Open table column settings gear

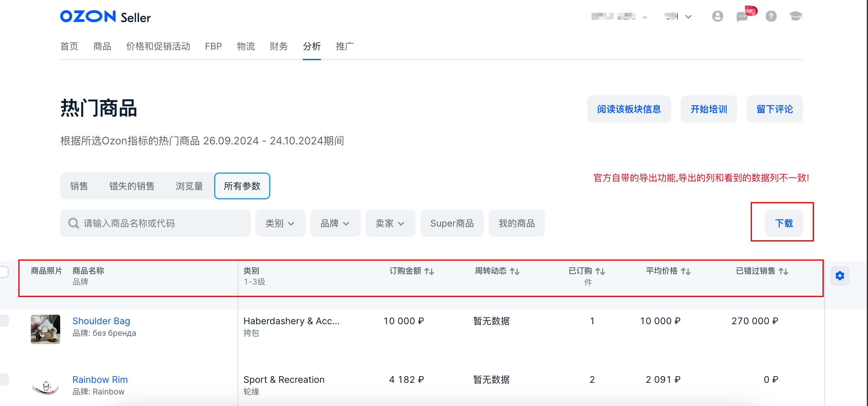click(839, 276)
